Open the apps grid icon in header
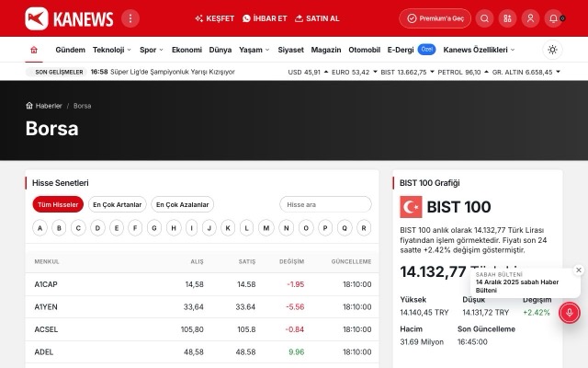Viewport: 588px width, 368px height. (x=507, y=18)
